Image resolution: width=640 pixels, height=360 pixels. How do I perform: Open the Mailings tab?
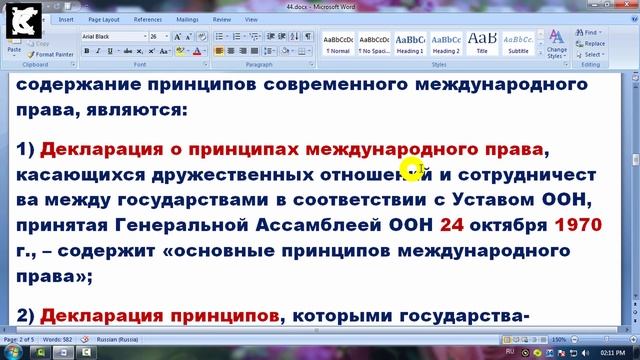pyautogui.click(x=187, y=20)
